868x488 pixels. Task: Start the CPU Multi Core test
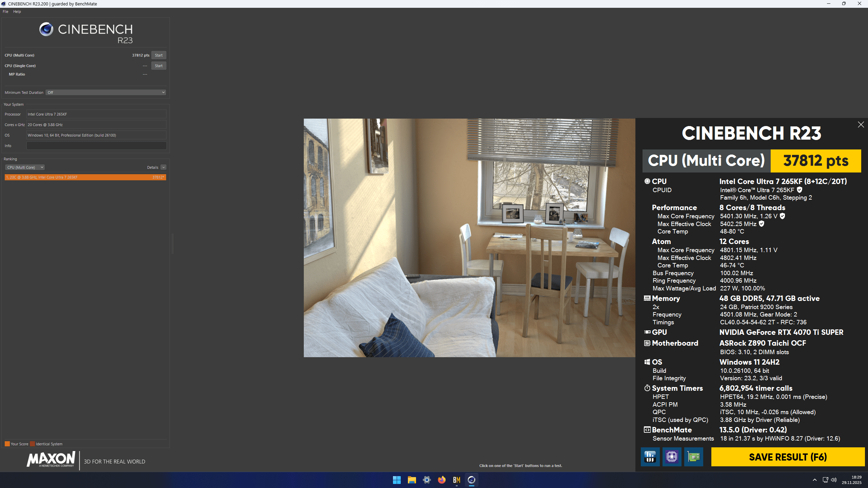click(x=158, y=55)
